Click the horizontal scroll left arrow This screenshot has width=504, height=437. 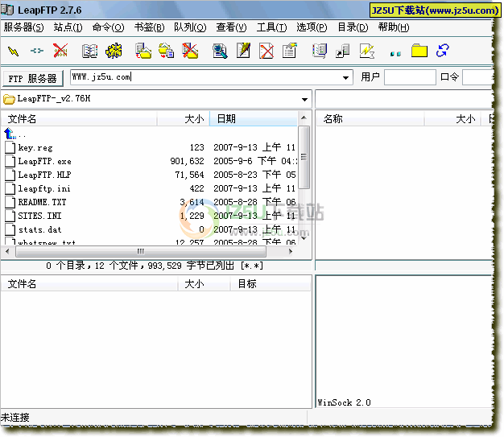tap(7, 252)
